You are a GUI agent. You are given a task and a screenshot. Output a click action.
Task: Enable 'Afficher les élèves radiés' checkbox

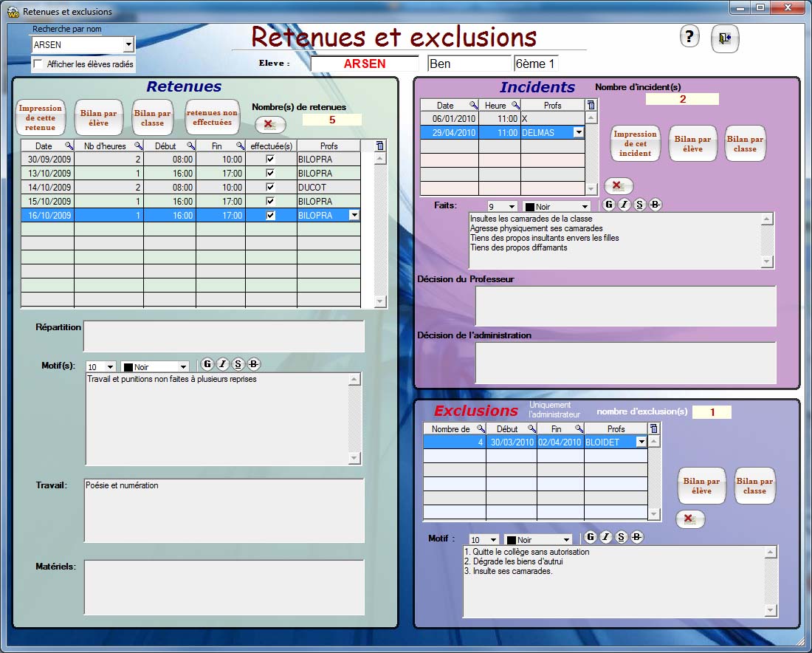tap(38, 64)
